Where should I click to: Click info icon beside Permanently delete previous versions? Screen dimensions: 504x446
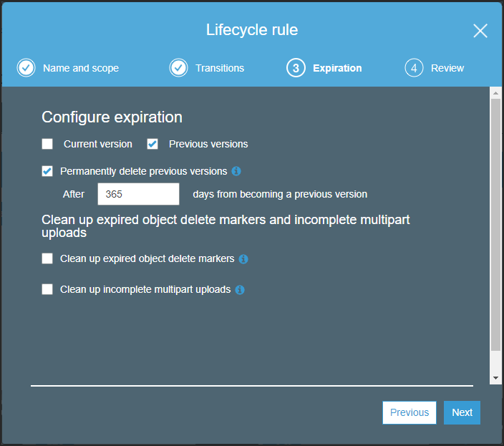coord(236,171)
